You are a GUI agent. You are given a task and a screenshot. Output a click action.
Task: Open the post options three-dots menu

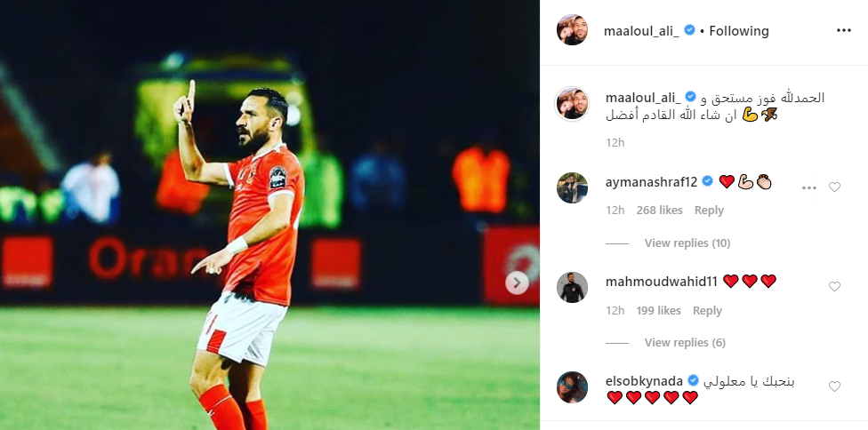[x=843, y=30]
